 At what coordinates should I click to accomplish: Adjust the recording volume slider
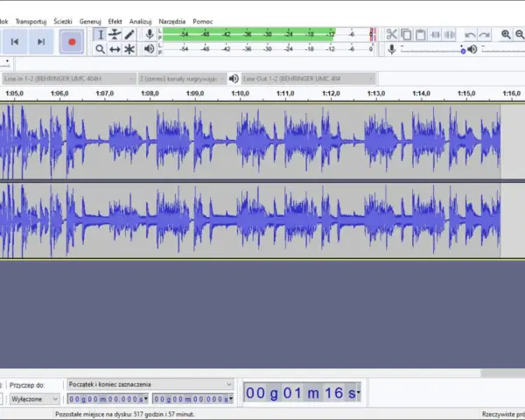point(432,51)
